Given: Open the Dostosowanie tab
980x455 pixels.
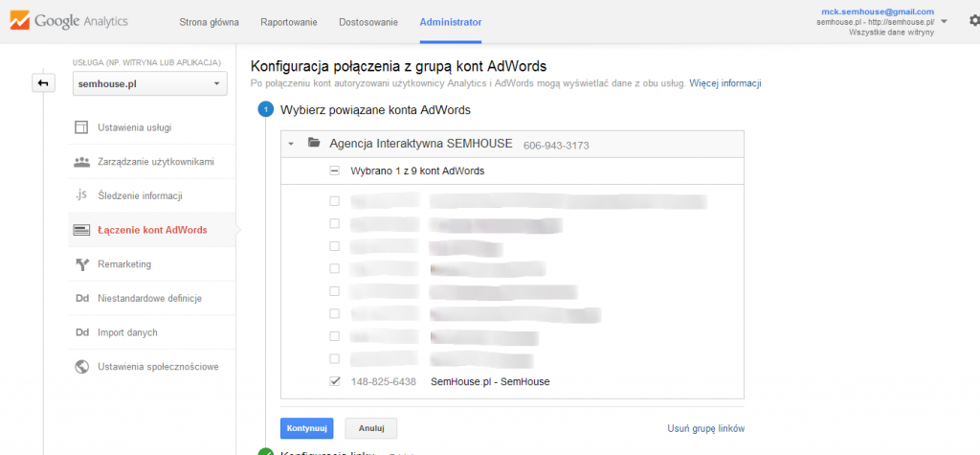Looking at the screenshot, I should pos(365,22).
